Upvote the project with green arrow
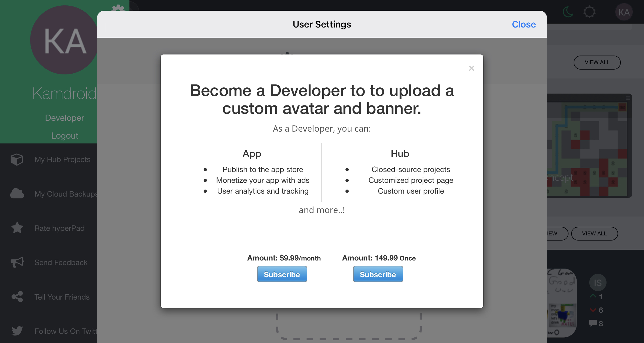Screen dimensions: 644x343 (593, 296)
